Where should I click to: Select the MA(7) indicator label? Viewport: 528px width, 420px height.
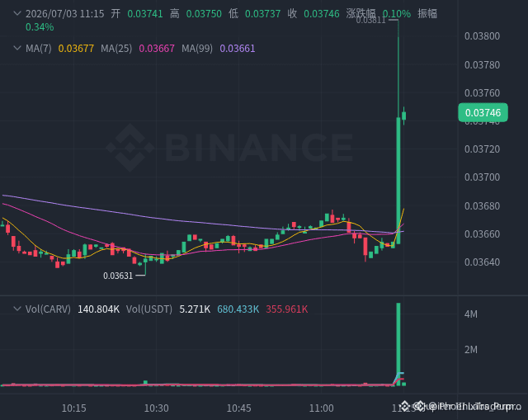39,49
